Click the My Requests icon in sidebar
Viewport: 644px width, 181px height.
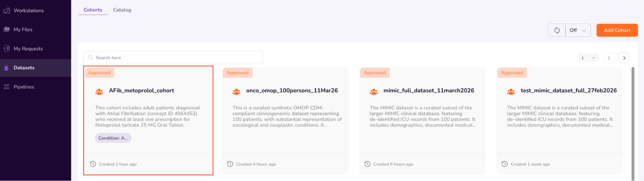pos(6,48)
